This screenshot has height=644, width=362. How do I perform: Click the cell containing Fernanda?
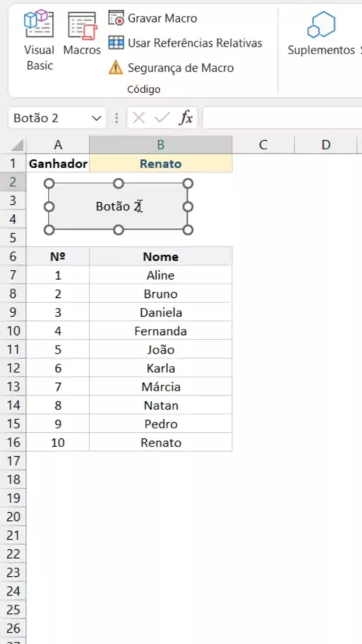161,331
